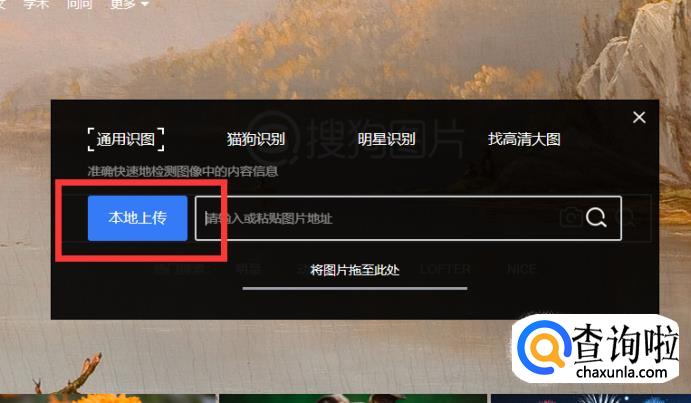This screenshot has width=691, height=403.
Task: Click the magnifier search icon in the URL box
Action: point(596,217)
